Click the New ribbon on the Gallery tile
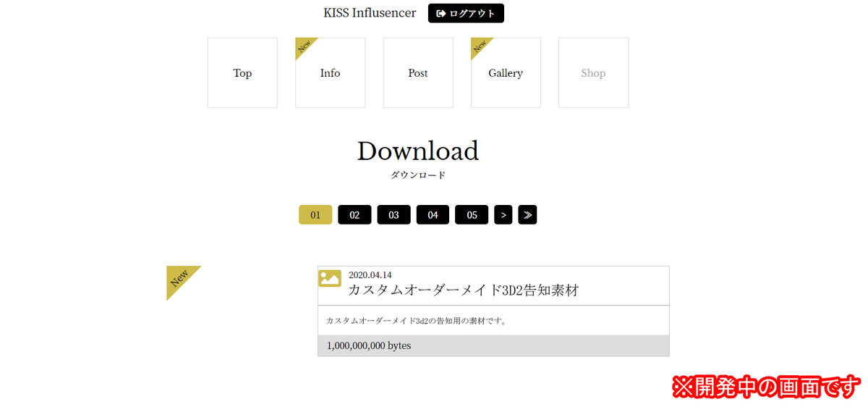Image resolution: width=868 pixels, height=407 pixels. 479,46
